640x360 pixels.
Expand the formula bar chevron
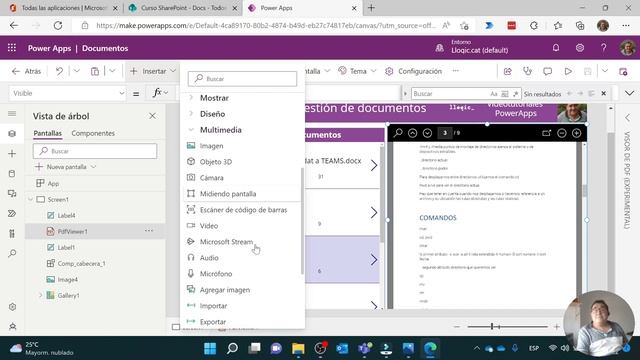tap(629, 93)
